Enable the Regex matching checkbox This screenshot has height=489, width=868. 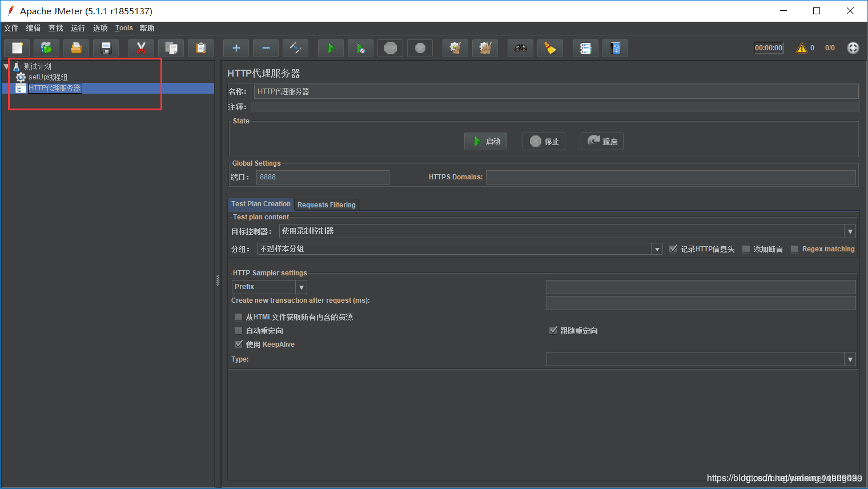click(794, 248)
